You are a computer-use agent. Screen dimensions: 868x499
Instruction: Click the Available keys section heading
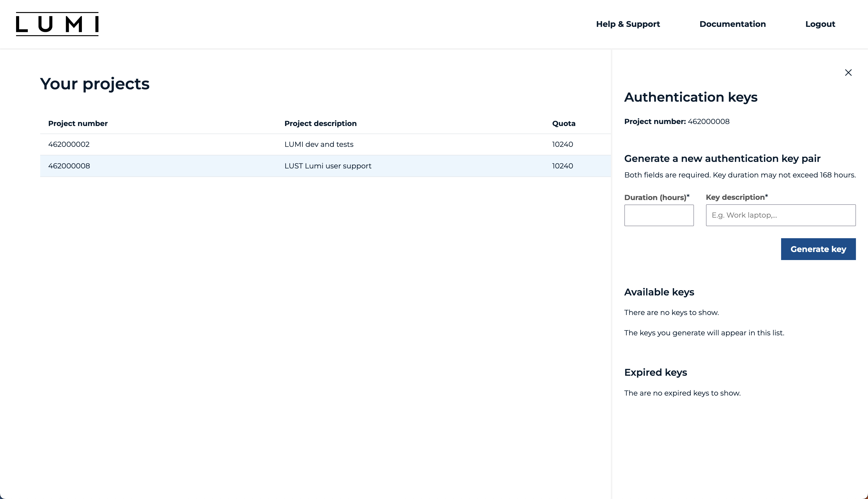click(x=659, y=292)
